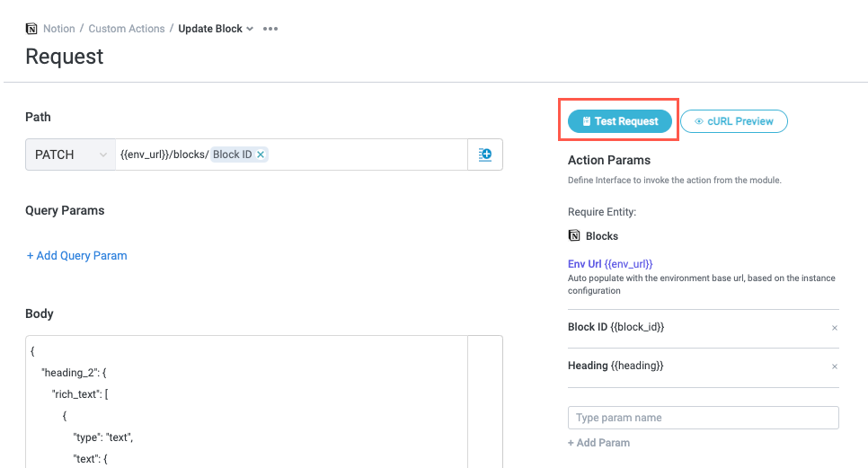Click the "rich_text" line in the Body
This screenshot has width=868, height=468.
80,394
